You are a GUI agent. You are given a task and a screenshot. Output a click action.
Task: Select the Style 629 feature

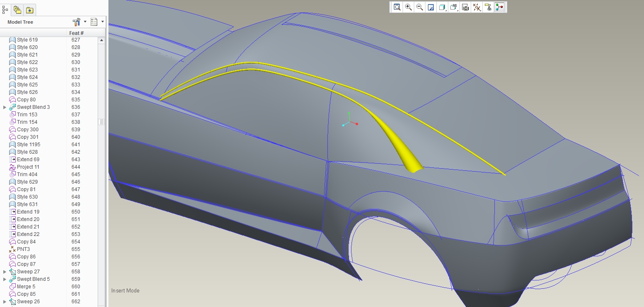pyautogui.click(x=27, y=182)
